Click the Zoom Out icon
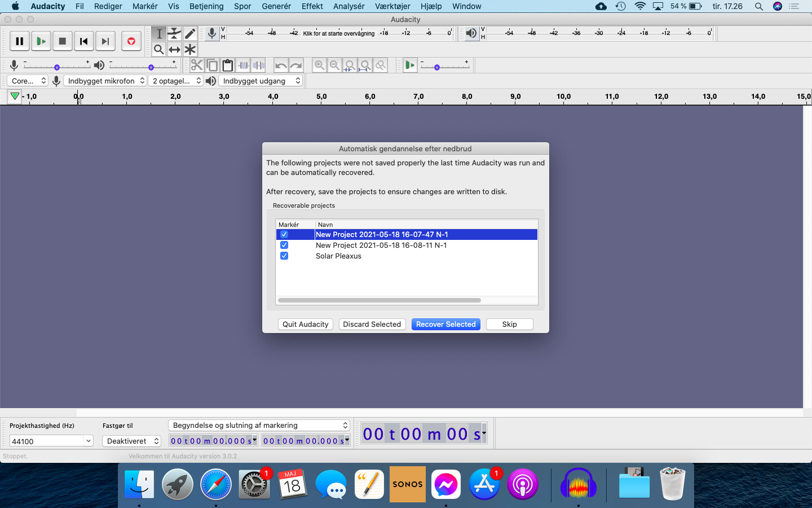 tap(334, 65)
